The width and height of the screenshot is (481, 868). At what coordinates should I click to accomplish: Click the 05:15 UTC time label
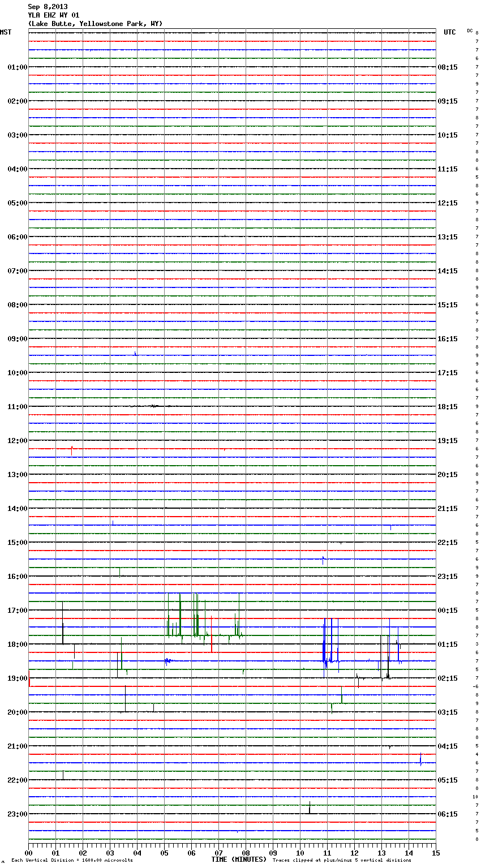pyautogui.click(x=448, y=780)
